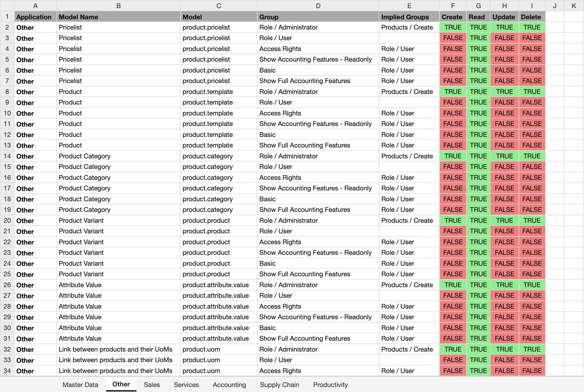Screen dimensions: 584x392
Task: Select column A header
Action: click(35, 6)
